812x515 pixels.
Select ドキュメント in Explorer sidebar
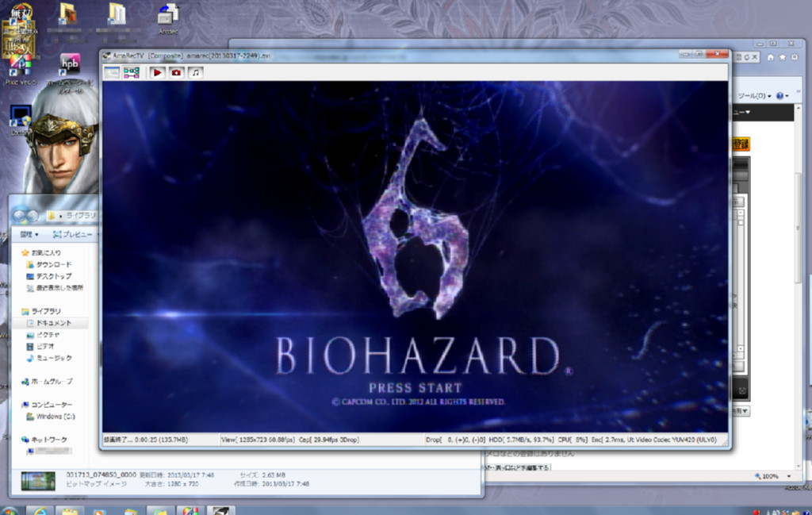(x=49, y=323)
